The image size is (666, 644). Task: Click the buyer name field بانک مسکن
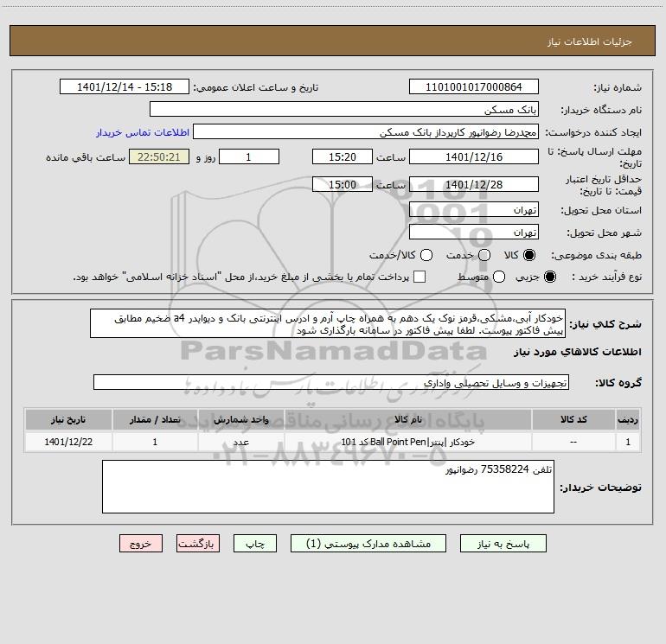[344, 109]
